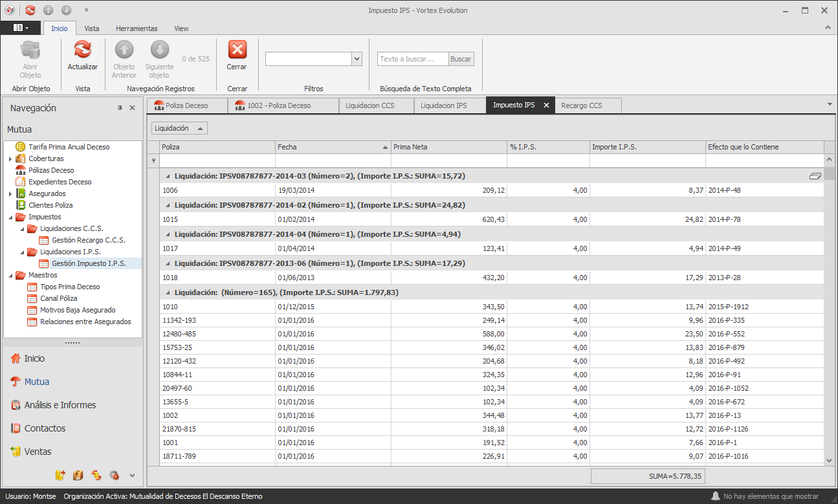Collapse the Liquidaciones C.C.S. tree node
Screen dimensions: 838x504
tap(21, 228)
